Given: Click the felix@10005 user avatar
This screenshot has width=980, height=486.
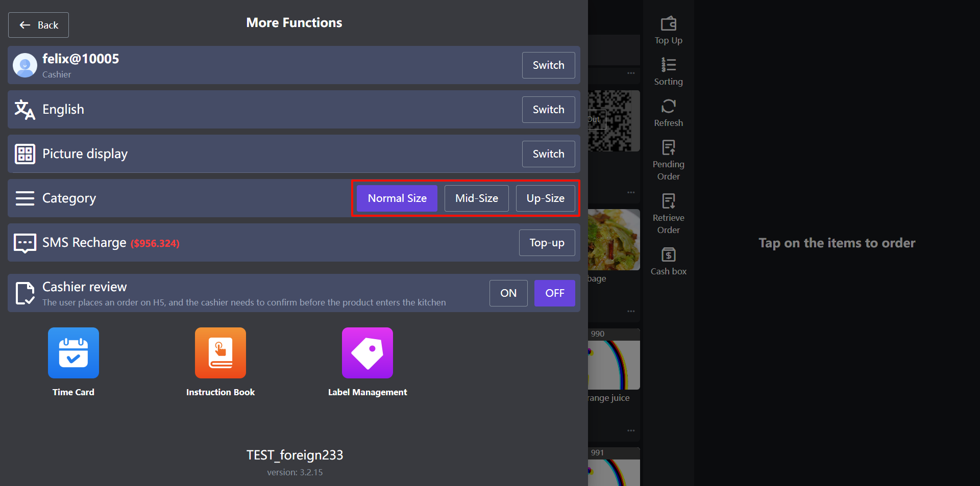Looking at the screenshot, I should [x=25, y=65].
